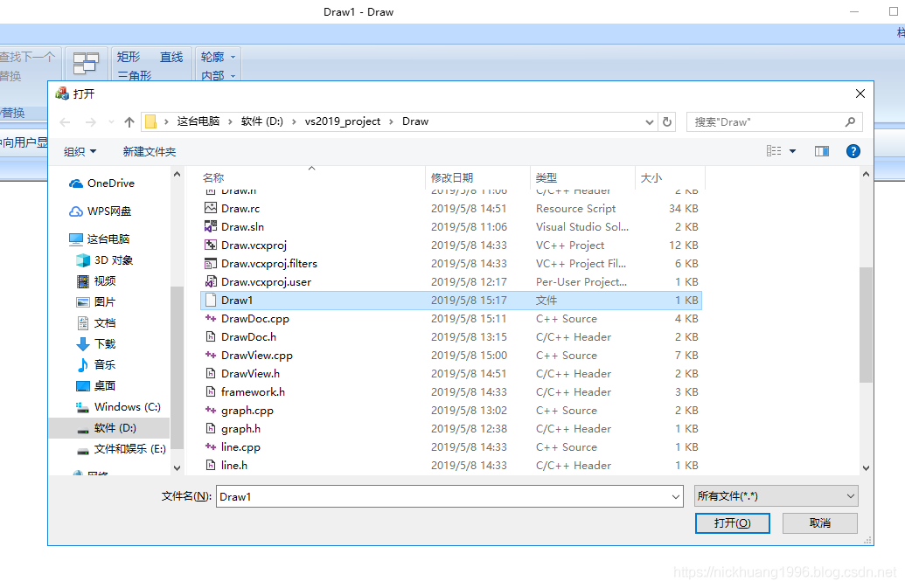905x588 pixels.
Task: Select graph.cpp file
Action: point(247,411)
